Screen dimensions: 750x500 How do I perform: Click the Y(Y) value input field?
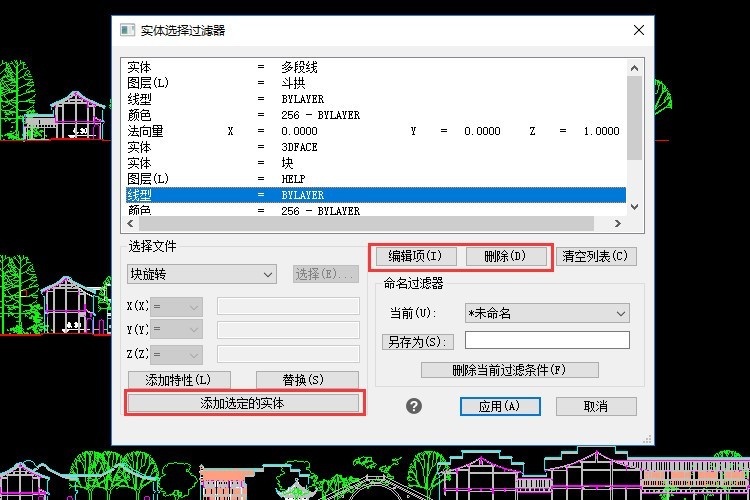coord(288,330)
